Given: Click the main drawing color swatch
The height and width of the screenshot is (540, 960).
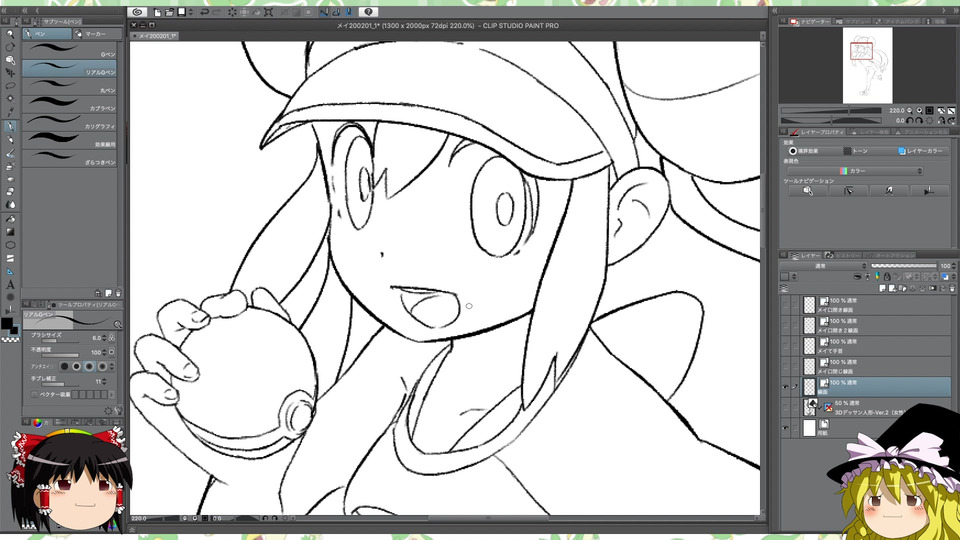Looking at the screenshot, I should (x=7, y=323).
